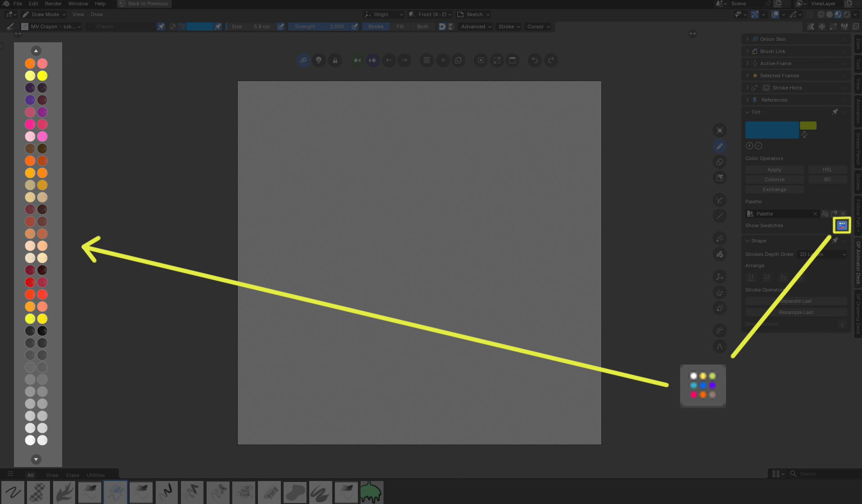862x504 pixels.
Task: Expand the Selected Frames panel
Action: (x=796, y=76)
